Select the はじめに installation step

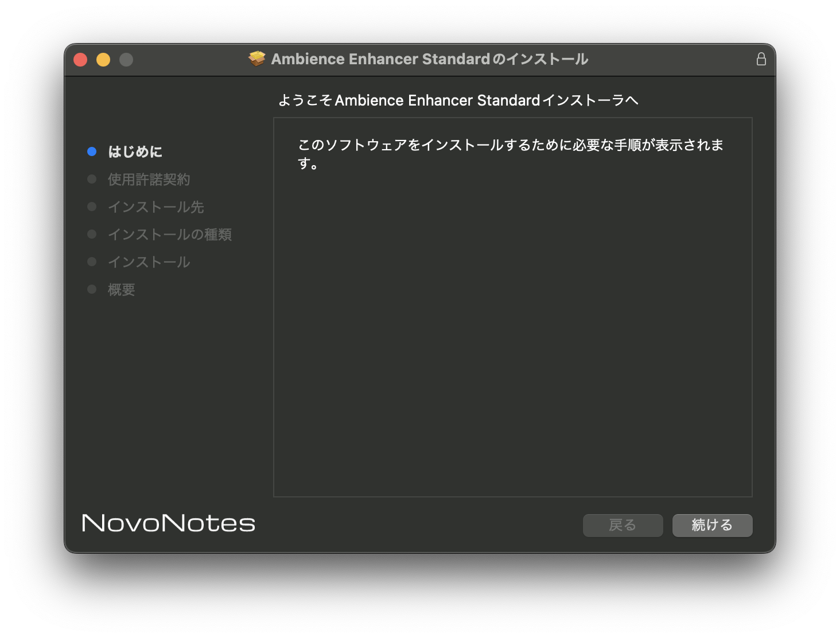click(135, 151)
